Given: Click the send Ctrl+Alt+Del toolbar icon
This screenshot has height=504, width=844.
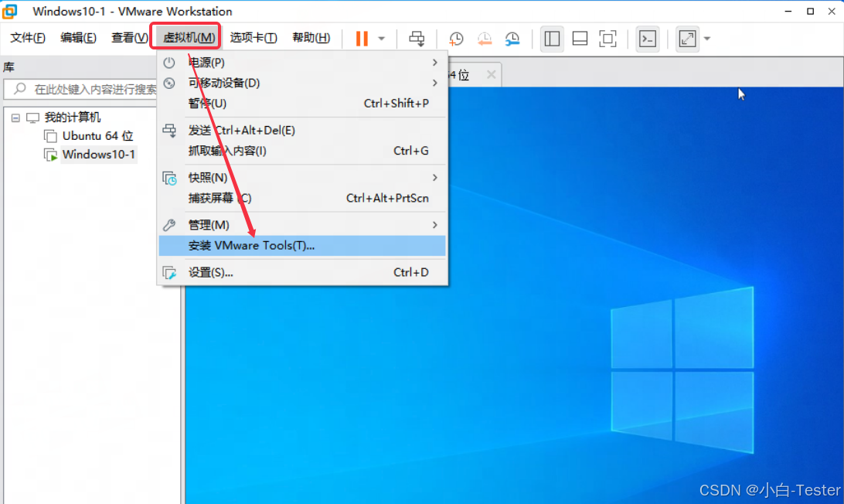Looking at the screenshot, I should (416, 38).
